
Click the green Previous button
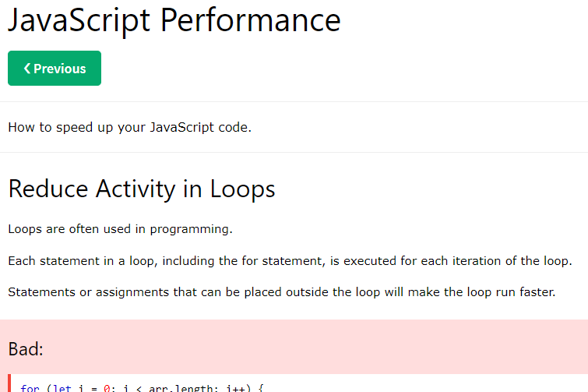(x=55, y=69)
